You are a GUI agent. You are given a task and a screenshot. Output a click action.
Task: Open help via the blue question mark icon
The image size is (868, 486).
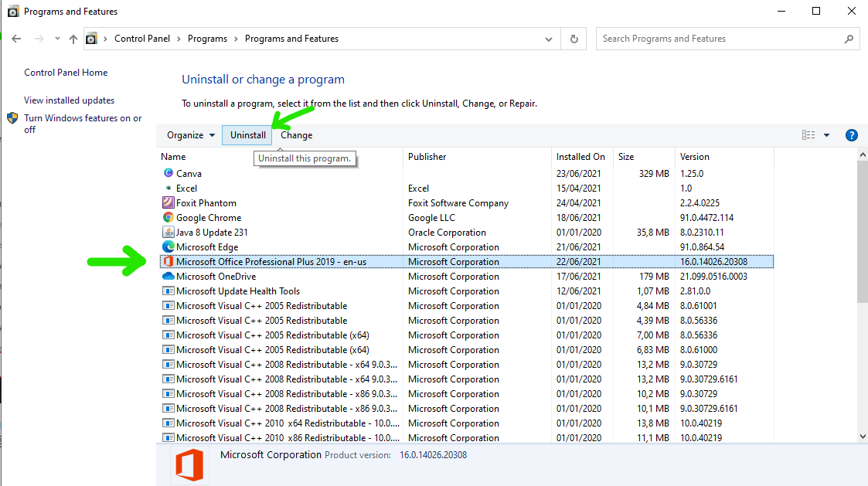pyautogui.click(x=851, y=134)
